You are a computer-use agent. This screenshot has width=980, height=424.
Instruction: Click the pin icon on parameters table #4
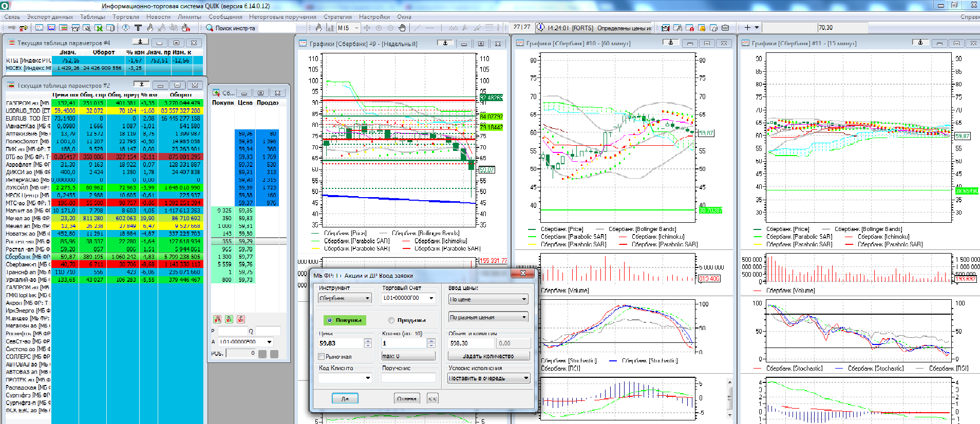tap(141, 42)
